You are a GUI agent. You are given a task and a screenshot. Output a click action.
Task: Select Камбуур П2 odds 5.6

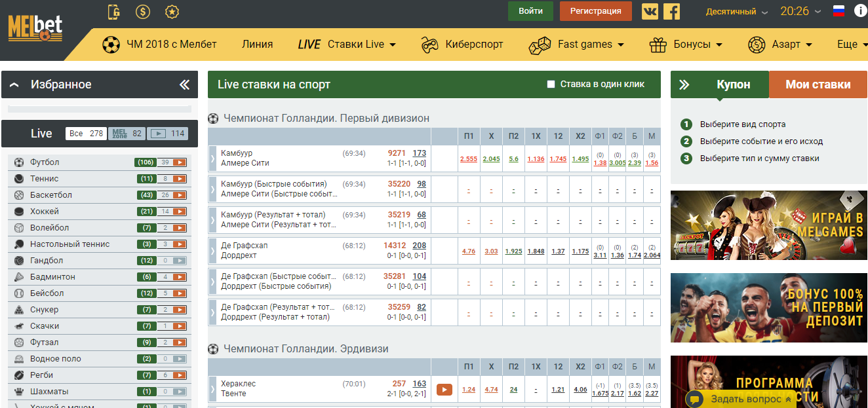(x=513, y=158)
